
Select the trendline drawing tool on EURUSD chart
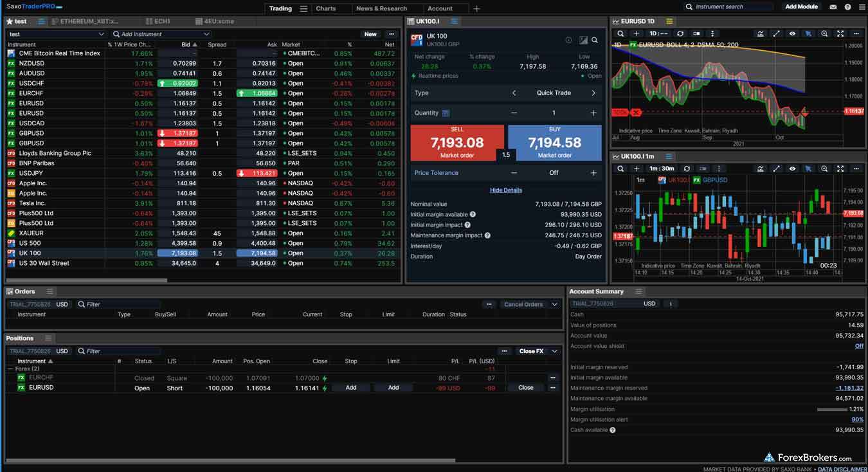tap(777, 33)
